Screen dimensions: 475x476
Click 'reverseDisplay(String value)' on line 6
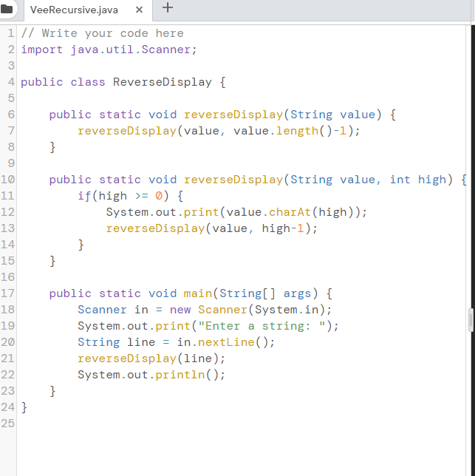pos(283,115)
